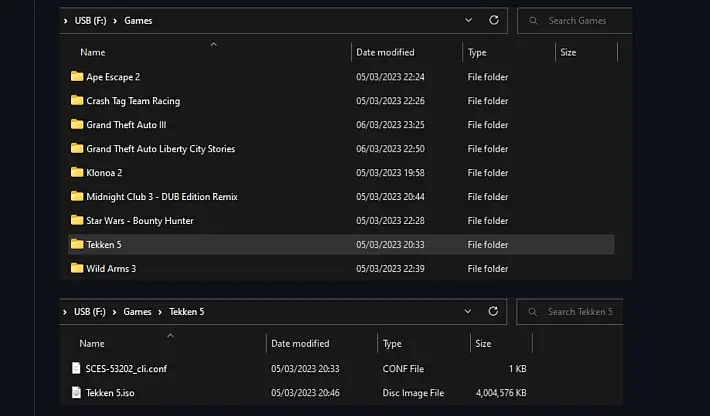710x416 pixels.
Task: Select the Grand Theft Auto III folder icon
Action: [x=77, y=124]
